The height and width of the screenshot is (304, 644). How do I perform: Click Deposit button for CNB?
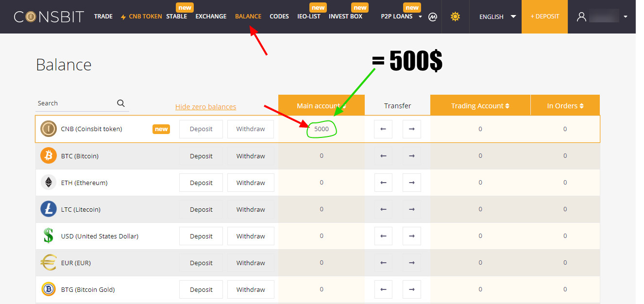(x=201, y=129)
